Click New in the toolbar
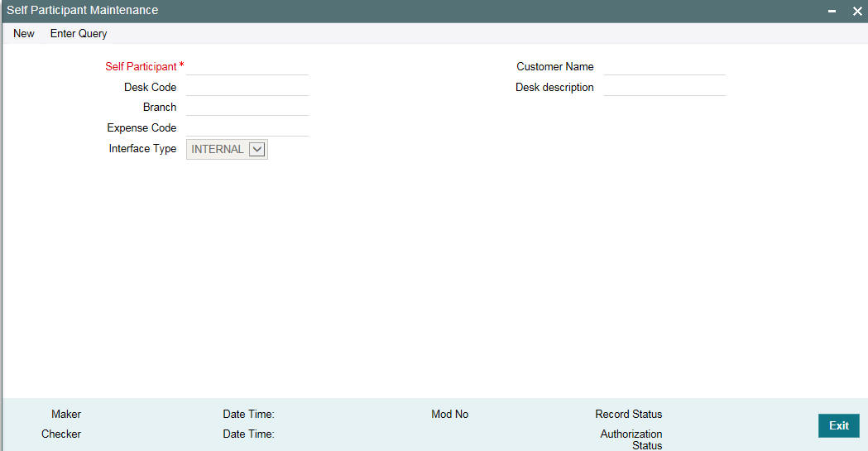This screenshot has height=451, width=868. (24, 34)
